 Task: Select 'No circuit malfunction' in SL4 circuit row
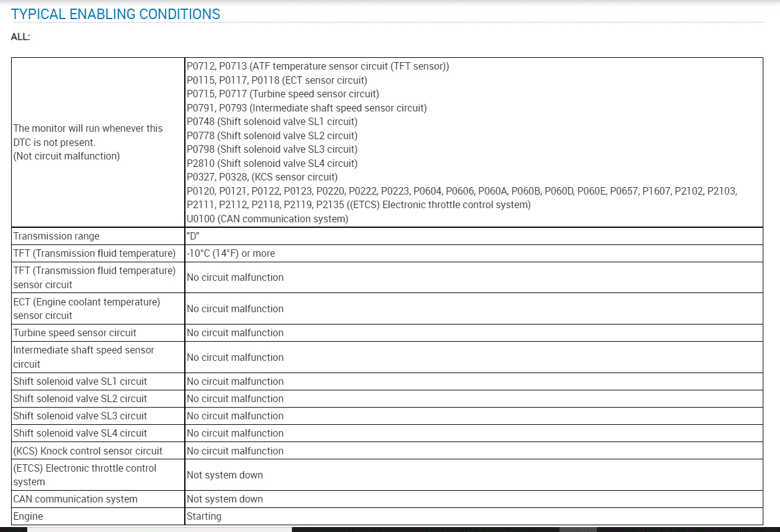[235, 433]
